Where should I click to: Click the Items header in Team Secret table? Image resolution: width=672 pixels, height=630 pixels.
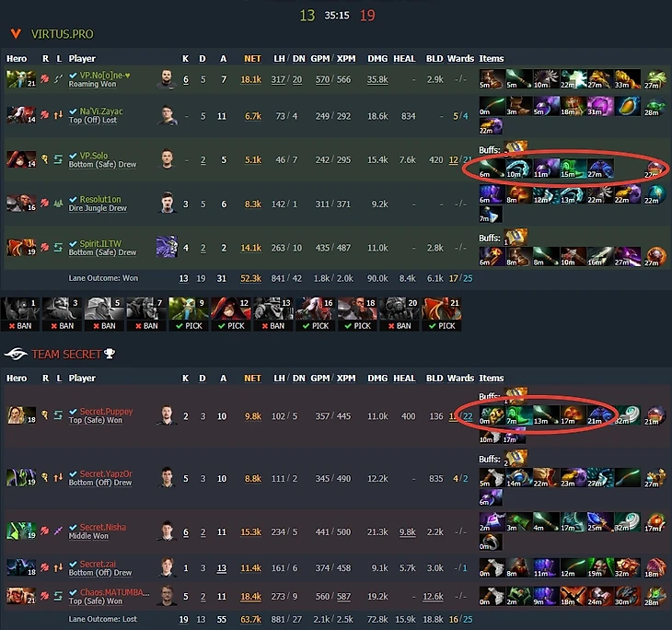click(492, 379)
